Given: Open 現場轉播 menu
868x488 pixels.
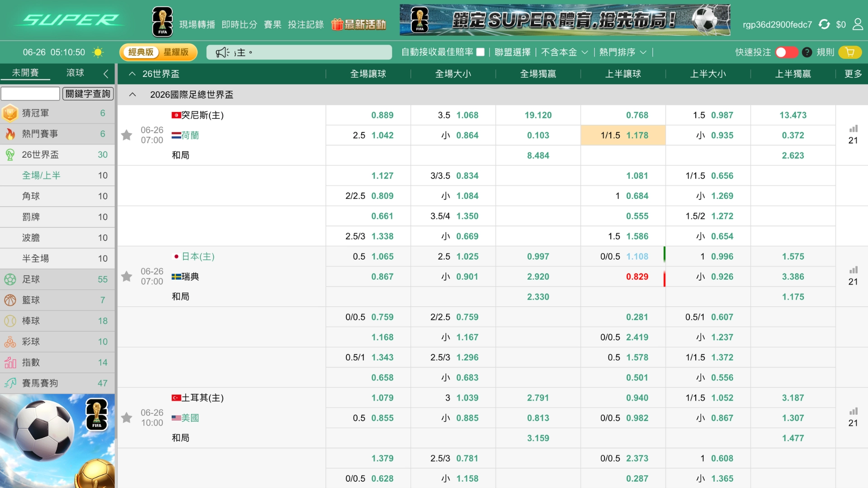Looking at the screenshot, I should pyautogui.click(x=197, y=24).
